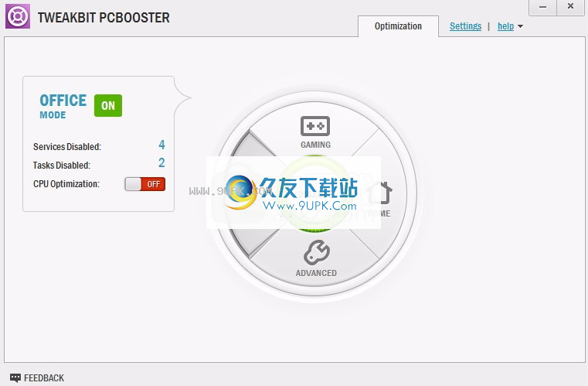Click the Services Disabled count 4
This screenshot has height=386, width=588.
pos(161,145)
